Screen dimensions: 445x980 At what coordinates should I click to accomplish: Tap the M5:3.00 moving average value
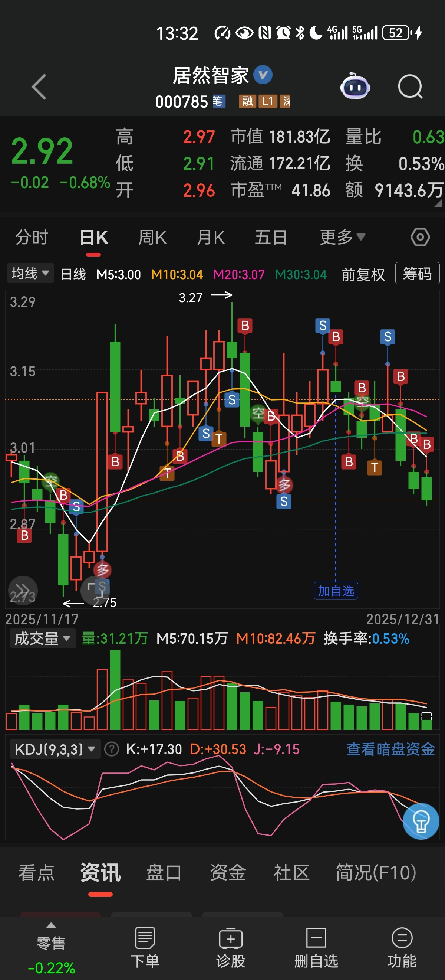coord(119,274)
